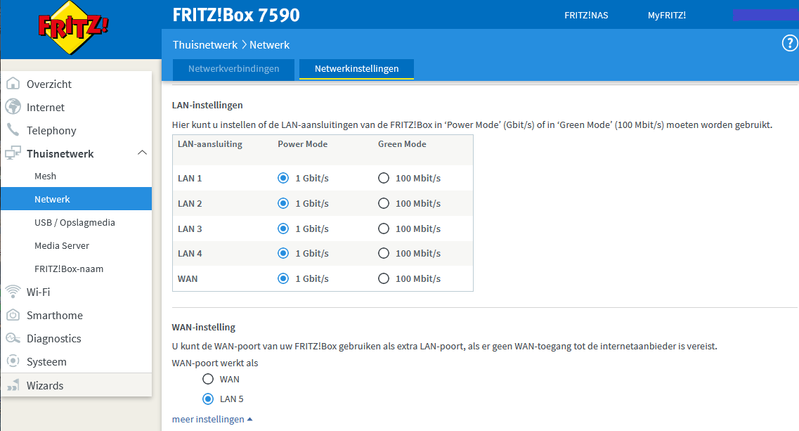Click the Power Mode column header

click(302, 144)
